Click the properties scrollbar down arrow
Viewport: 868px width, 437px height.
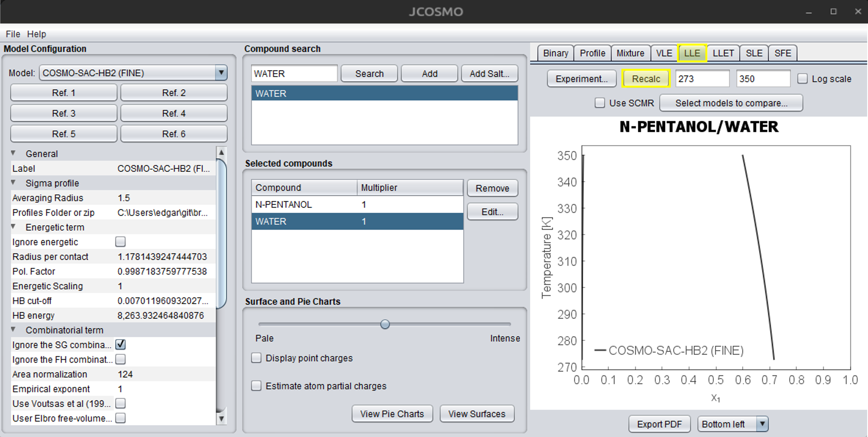click(x=221, y=419)
